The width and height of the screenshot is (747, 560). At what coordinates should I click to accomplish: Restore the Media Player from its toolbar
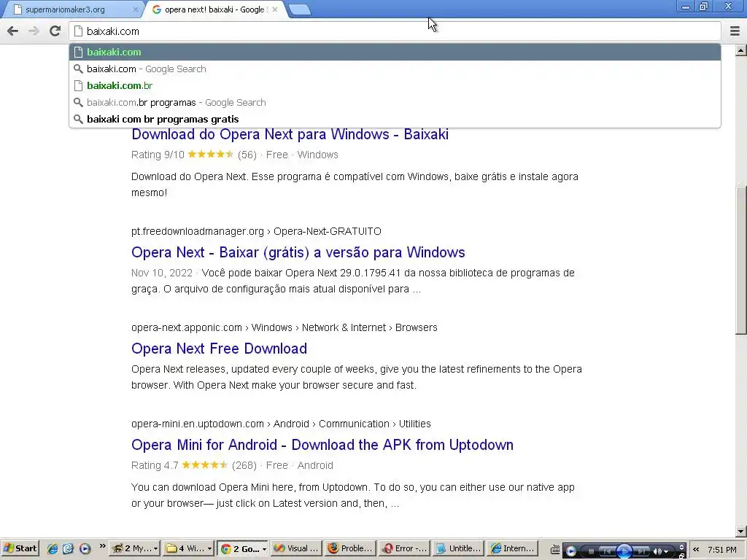pos(682,555)
